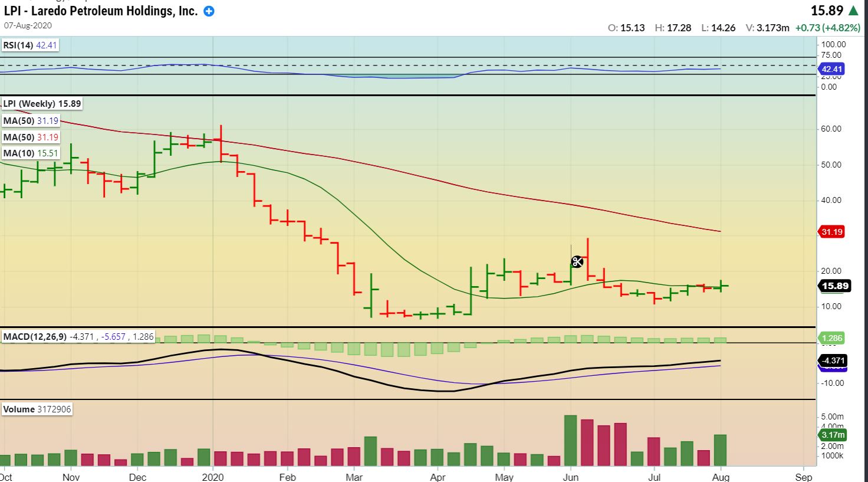
Task: Click the RSI(14) 42.41 indicator label
Action: [30, 45]
